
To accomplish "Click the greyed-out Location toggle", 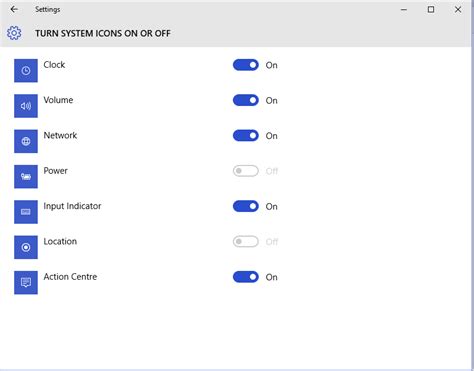I will click(x=246, y=242).
